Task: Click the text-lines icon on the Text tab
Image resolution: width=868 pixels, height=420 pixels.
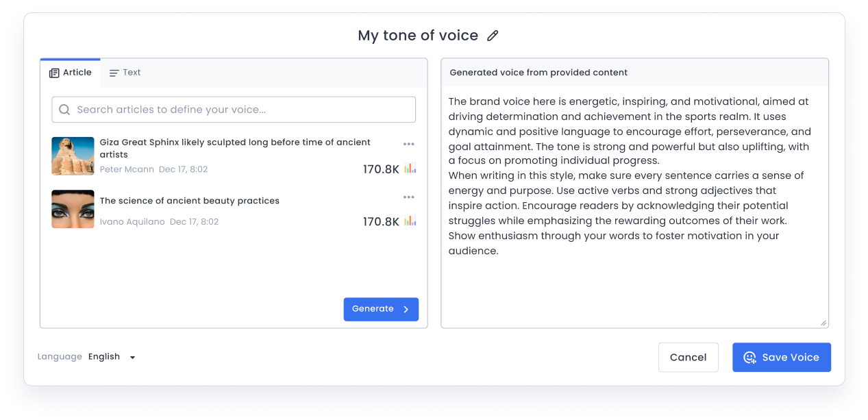Action: pyautogui.click(x=113, y=72)
